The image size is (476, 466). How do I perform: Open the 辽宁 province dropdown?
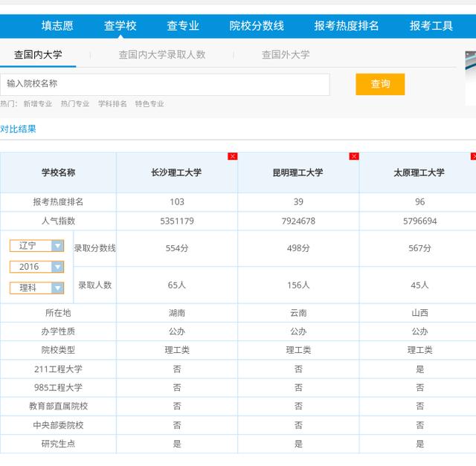[x=37, y=245]
